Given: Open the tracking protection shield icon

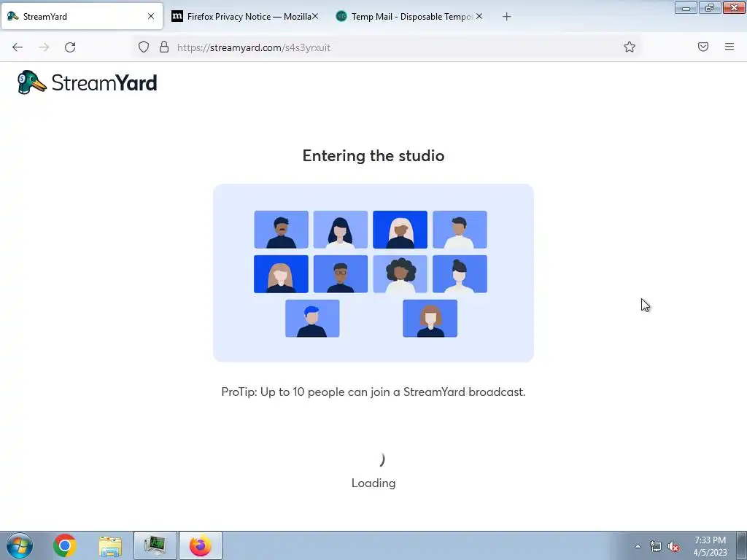Looking at the screenshot, I should pyautogui.click(x=144, y=47).
